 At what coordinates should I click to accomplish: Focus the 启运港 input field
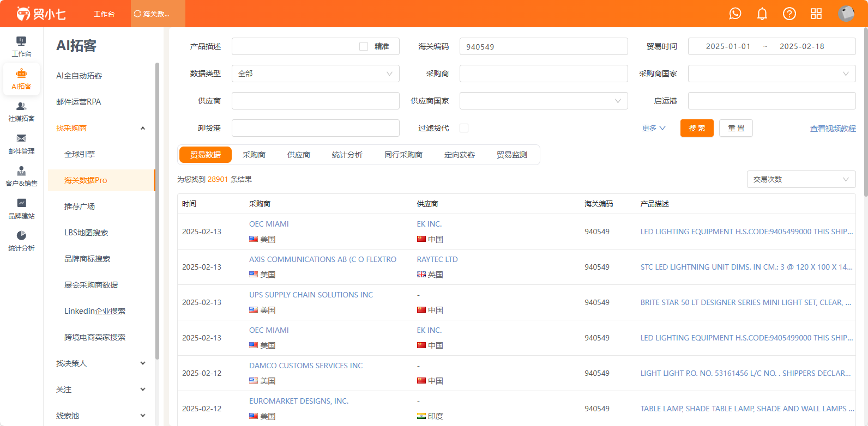(772, 101)
